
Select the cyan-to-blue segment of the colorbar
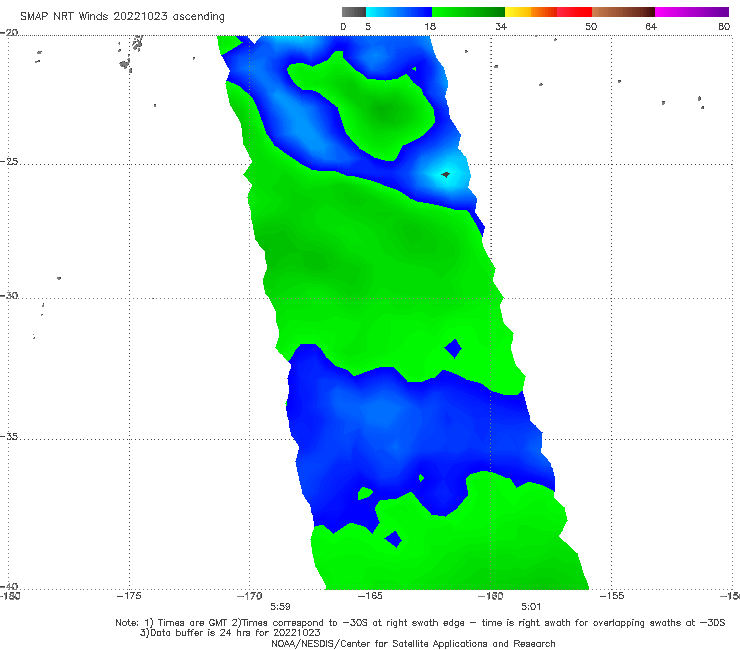coord(398,12)
